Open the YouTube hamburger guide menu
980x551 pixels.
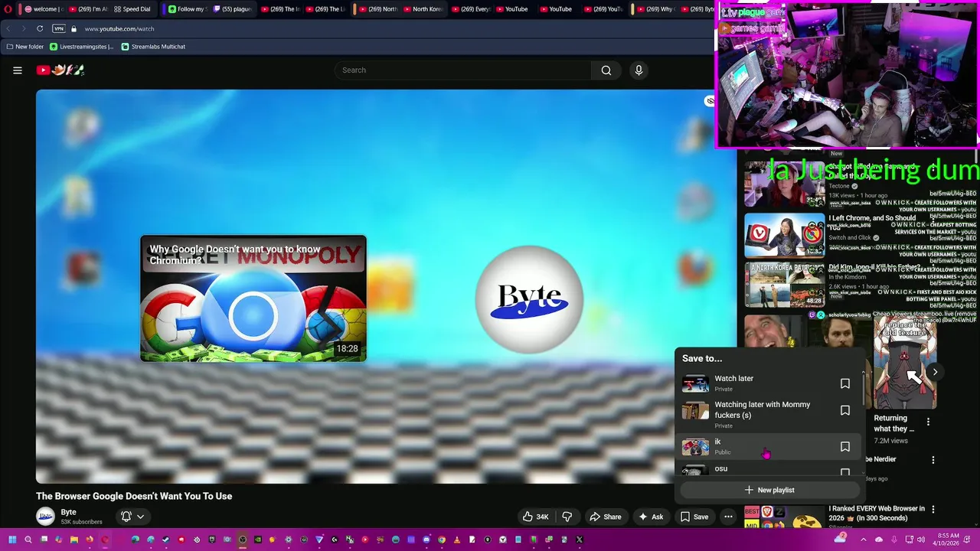point(18,70)
